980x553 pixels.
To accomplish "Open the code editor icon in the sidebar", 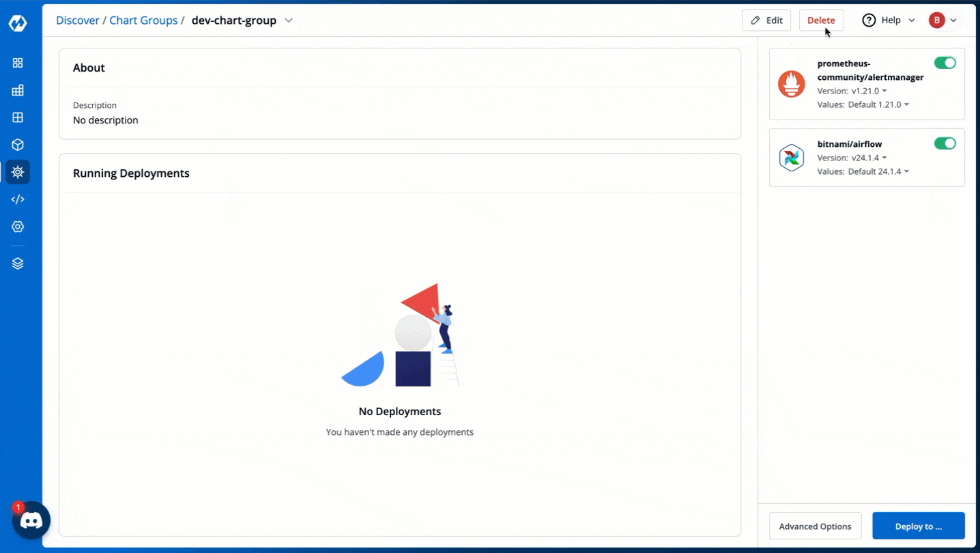I will 18,199.
